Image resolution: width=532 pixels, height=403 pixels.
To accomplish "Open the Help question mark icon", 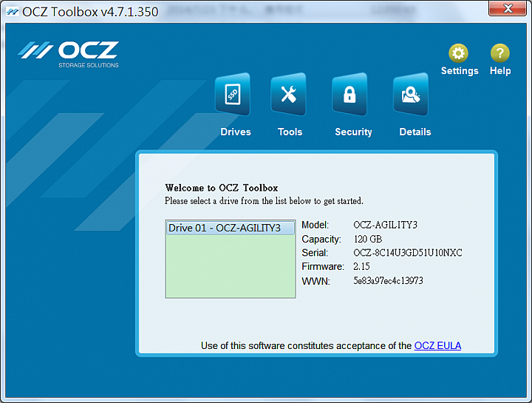I will click(x=499, y=53).
